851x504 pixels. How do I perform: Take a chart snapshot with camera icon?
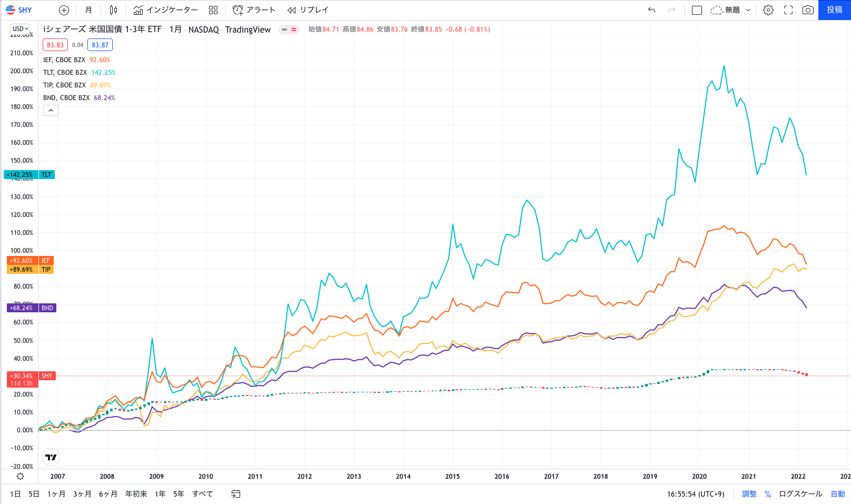(808, 10)
